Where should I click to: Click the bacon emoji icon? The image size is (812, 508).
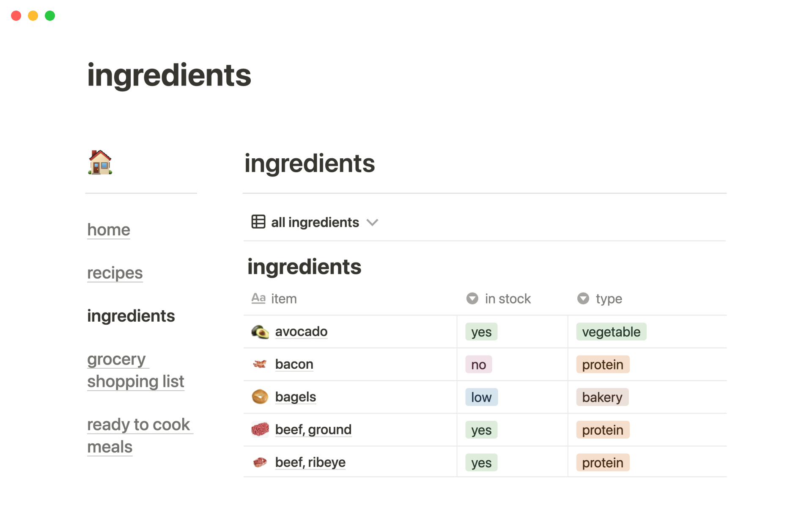pos(260,364)
